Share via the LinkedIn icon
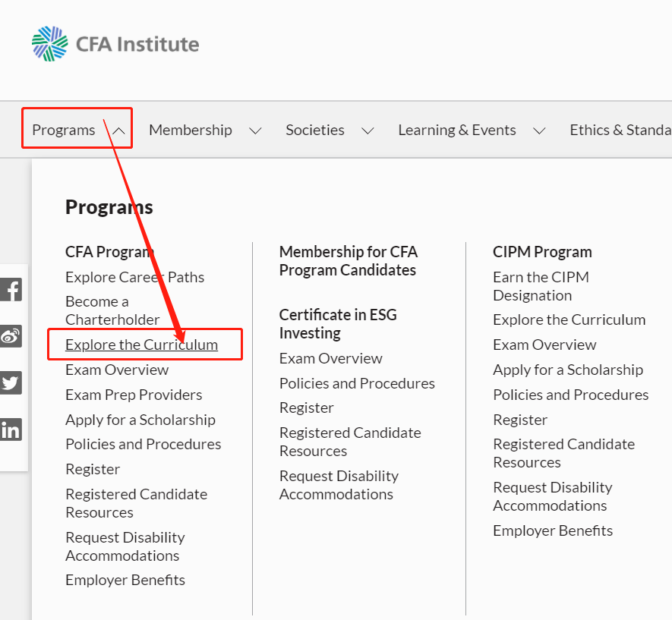This screenshot has width=672, height=620. point(11,430)
